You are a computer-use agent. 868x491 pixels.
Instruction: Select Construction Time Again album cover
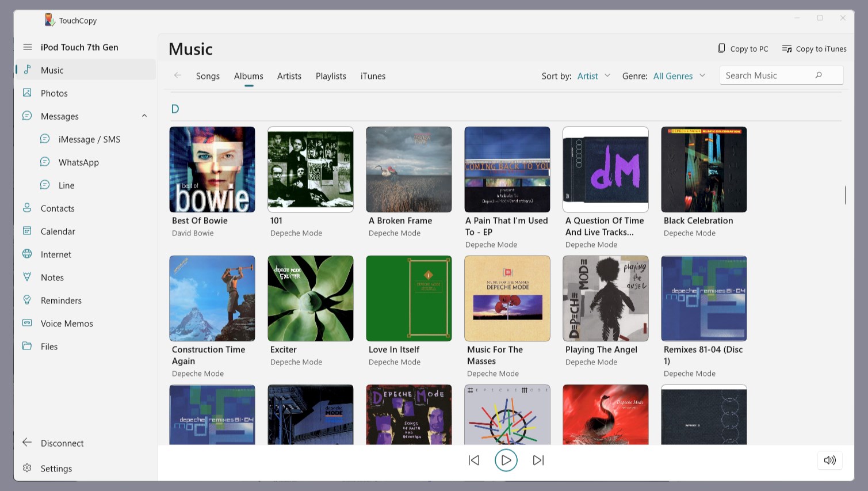[212, 299]
